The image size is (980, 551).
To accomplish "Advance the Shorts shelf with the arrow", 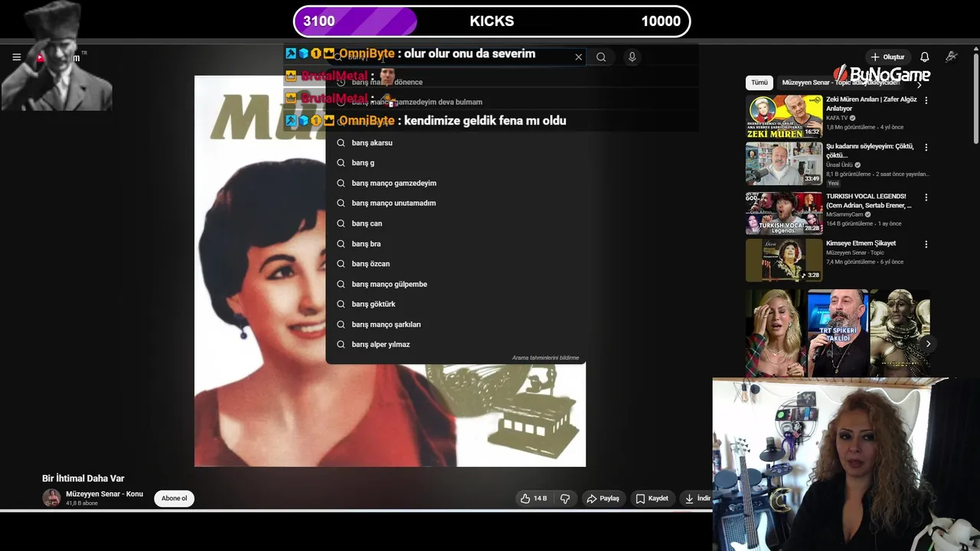I will click(x=928, y=344).
